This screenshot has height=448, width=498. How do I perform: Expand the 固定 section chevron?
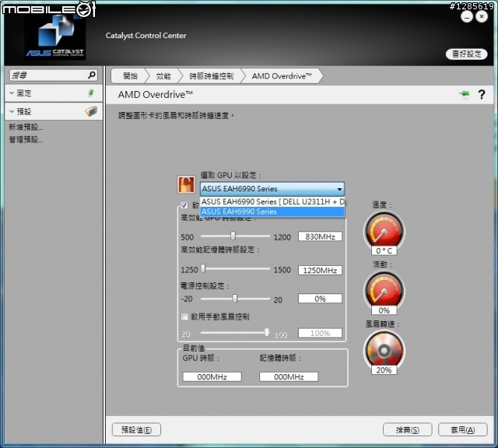coord(12,93)
